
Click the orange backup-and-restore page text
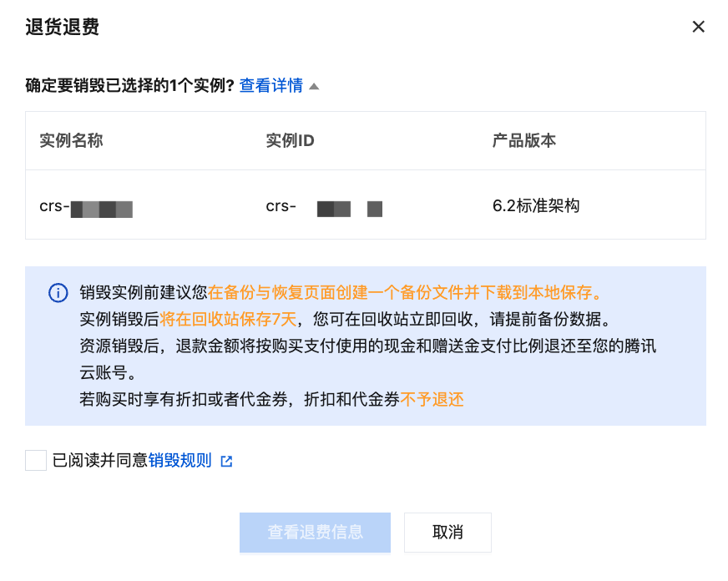point(405,292)
